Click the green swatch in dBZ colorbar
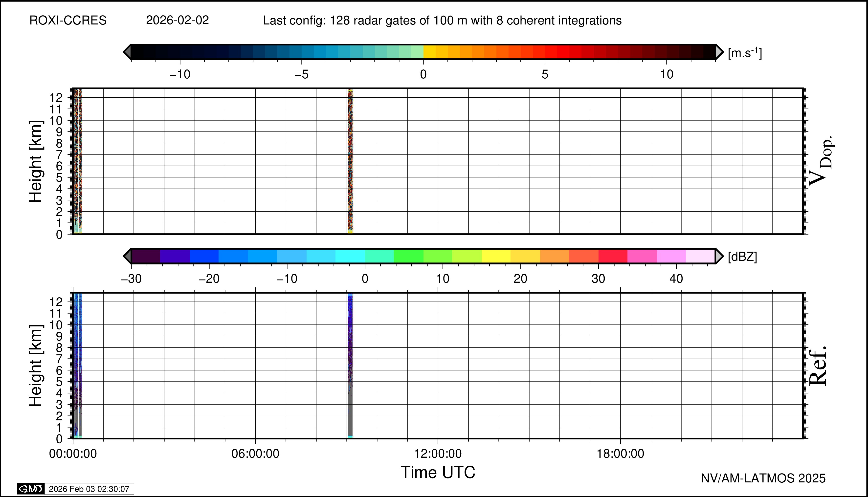 pyautogui.click(x=408, y=256)
